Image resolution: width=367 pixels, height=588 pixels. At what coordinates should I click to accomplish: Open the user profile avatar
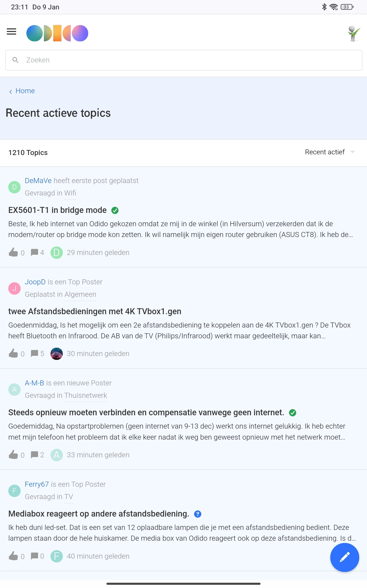353,33
